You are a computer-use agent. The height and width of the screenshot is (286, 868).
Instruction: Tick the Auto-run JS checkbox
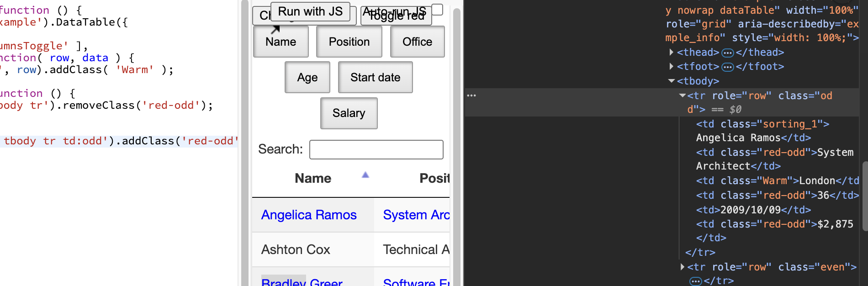pos(437,10)
